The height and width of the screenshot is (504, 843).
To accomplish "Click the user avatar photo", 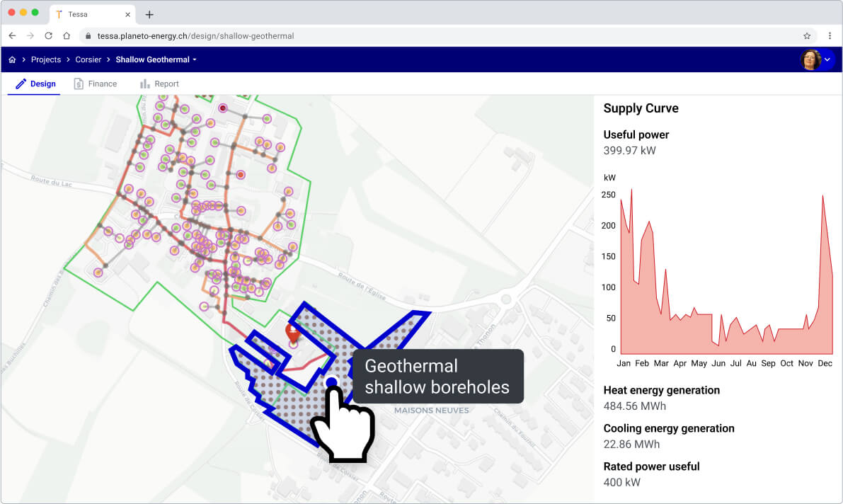I will [x=810, y=59].
